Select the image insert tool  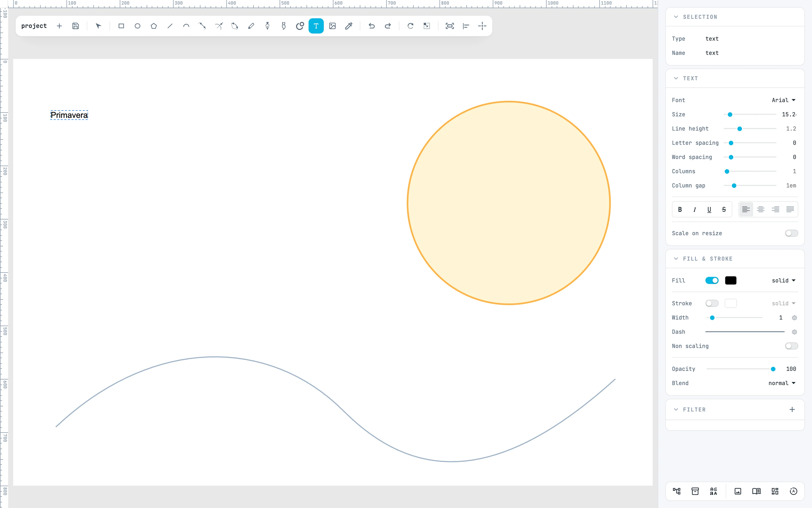332,26
